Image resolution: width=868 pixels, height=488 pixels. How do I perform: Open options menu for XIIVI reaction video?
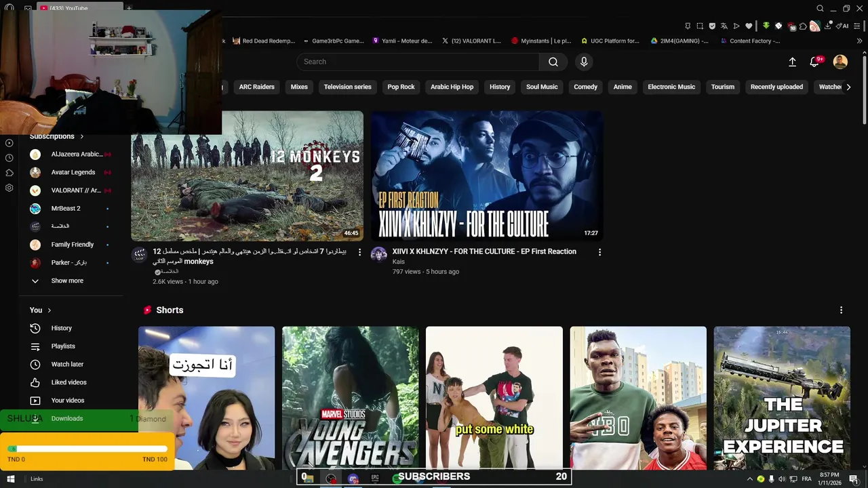[x=599, y=252]
